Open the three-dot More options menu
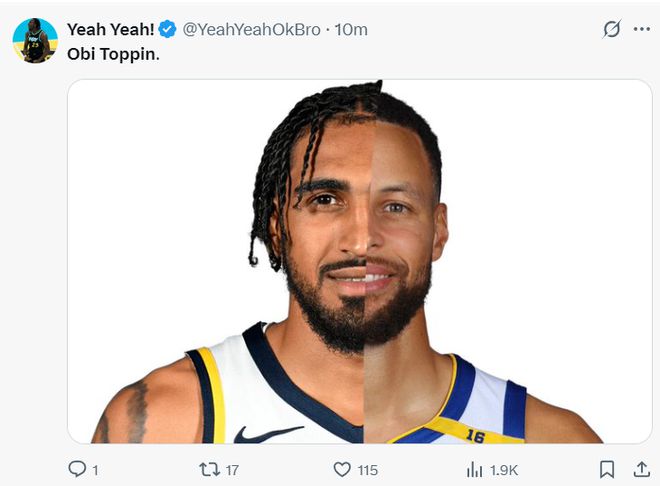 tap(641, 29)
